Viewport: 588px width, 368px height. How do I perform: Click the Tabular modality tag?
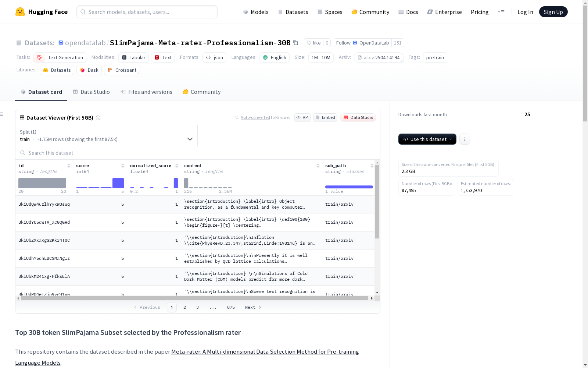(x=134, y=57)
